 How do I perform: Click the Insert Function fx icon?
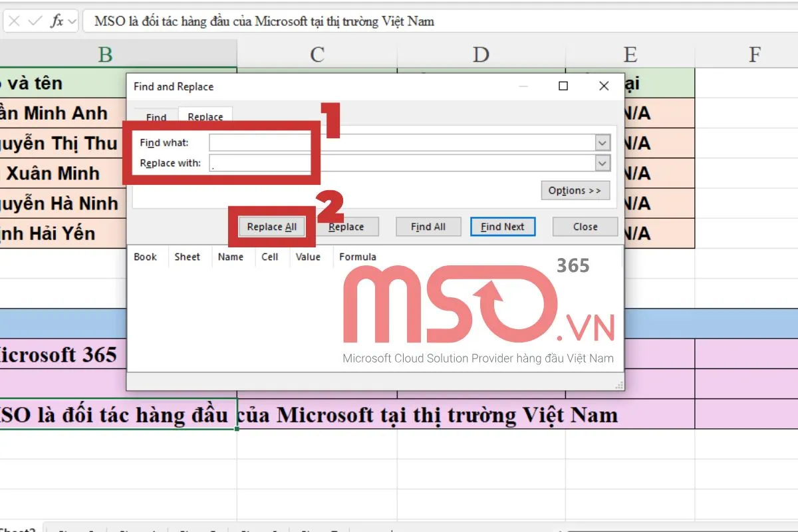pyautogui.click(x=57, y=21)
